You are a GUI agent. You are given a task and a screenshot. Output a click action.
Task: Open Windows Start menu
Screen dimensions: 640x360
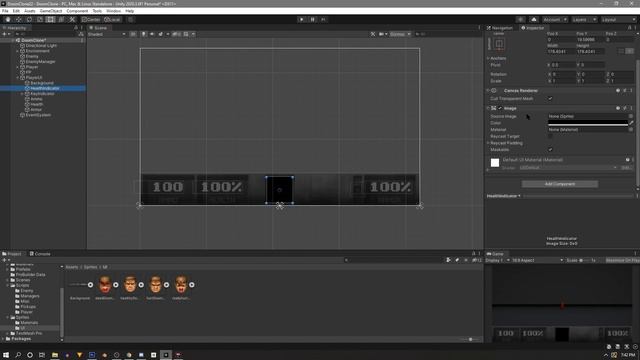point(6,355)
